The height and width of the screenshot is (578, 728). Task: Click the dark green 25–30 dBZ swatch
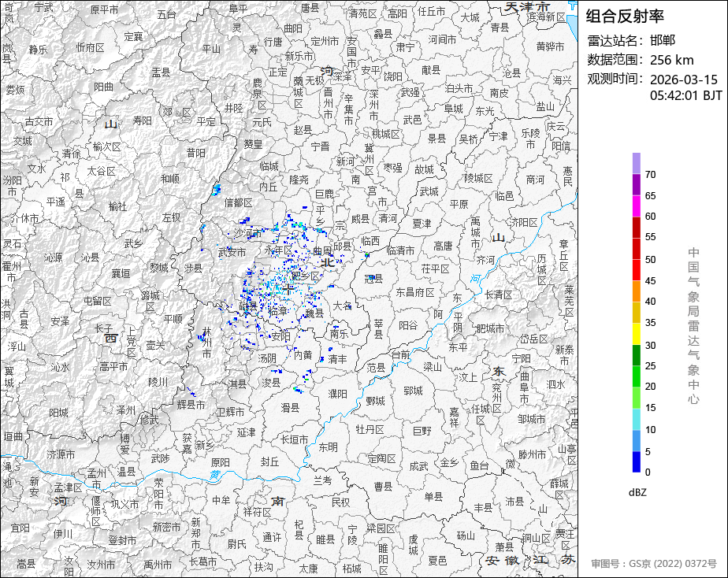pyautogui.click(x=636, y=355)
